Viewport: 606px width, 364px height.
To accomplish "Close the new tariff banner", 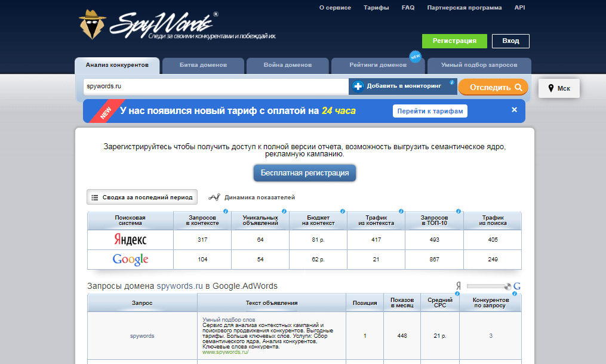I will [x=515, y=110].
